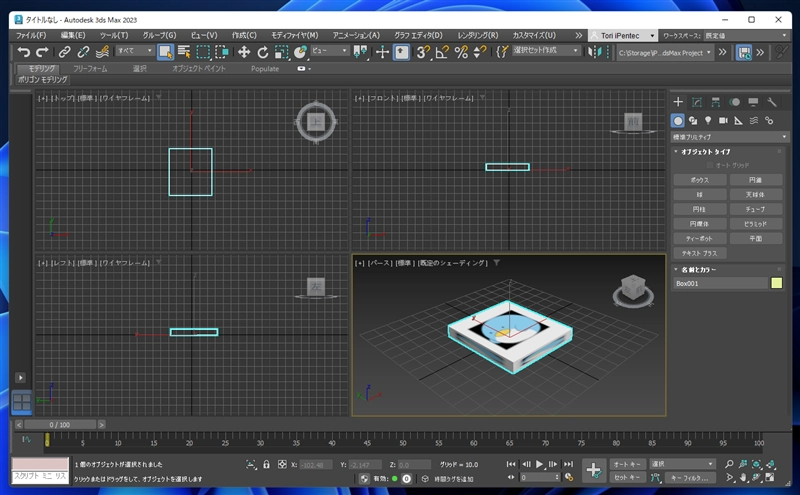This screenshot has height=495, width=800.
Task: Activate the Select and Rotate tool
Action: click(x=263, y=52)
